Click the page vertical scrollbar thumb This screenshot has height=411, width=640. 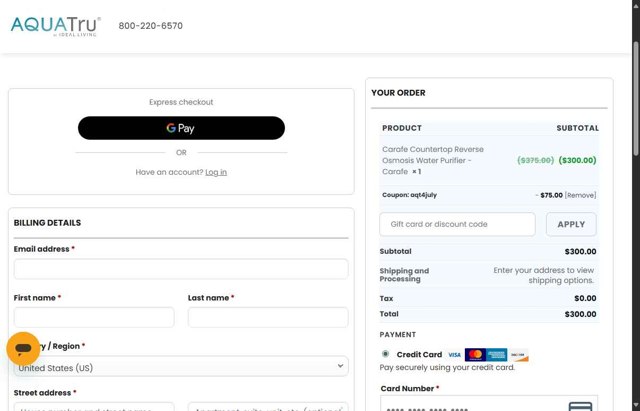click(x=636, y=98)
